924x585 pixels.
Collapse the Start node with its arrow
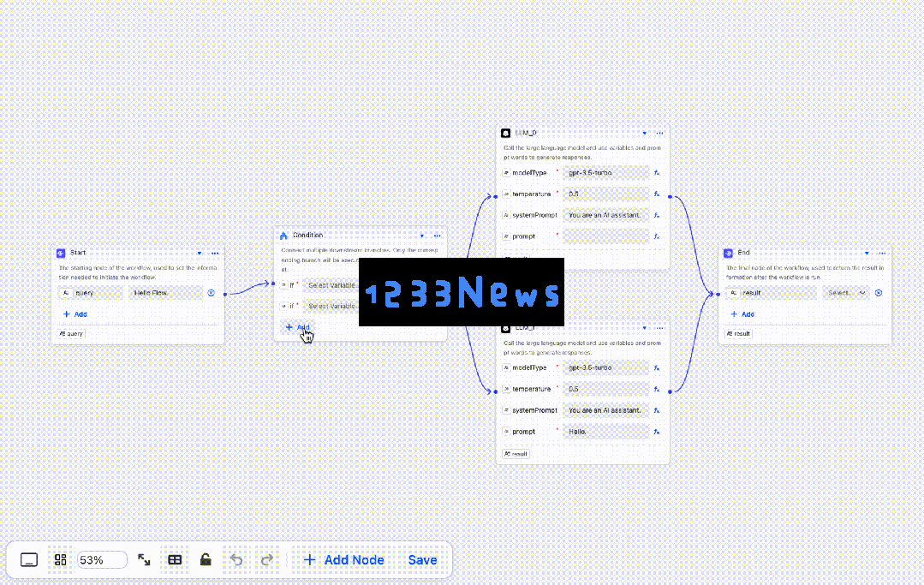[200, 254]
